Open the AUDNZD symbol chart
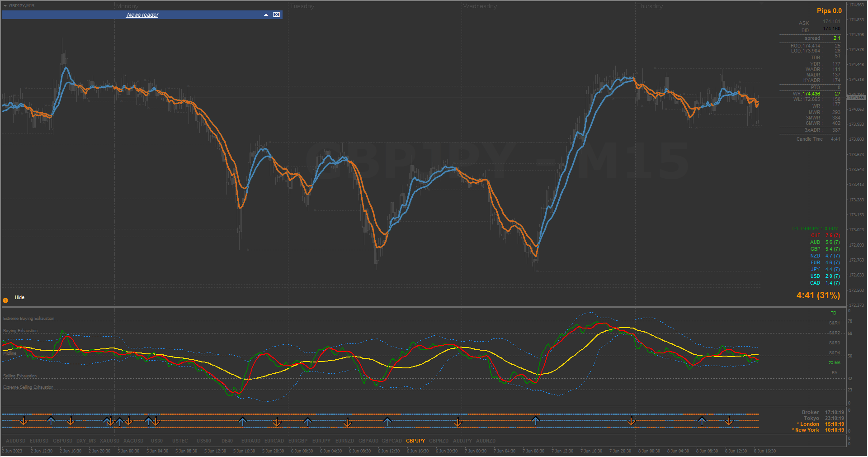Image resolution: width=868 pixels, height=457 pixels. (x=486, y=441)
